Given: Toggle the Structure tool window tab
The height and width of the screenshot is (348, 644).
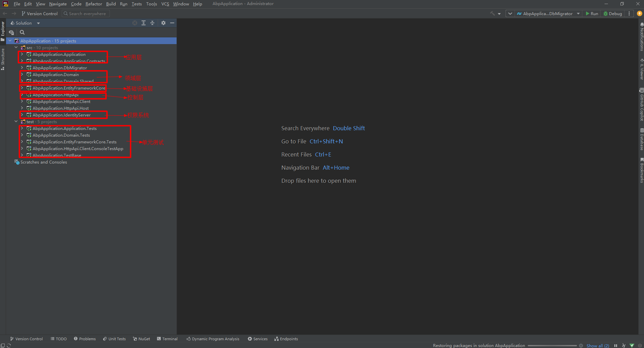Looking at the screenshot, I should point(3,59).
